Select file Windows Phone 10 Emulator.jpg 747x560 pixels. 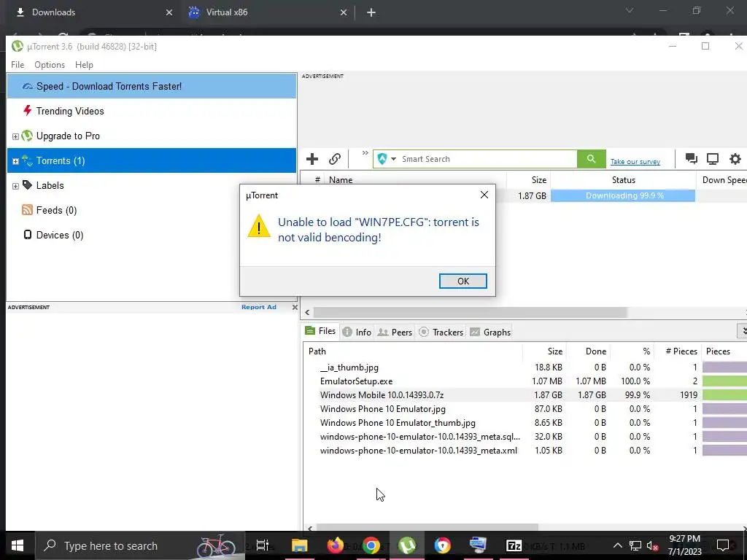click(x=382, y=408)
